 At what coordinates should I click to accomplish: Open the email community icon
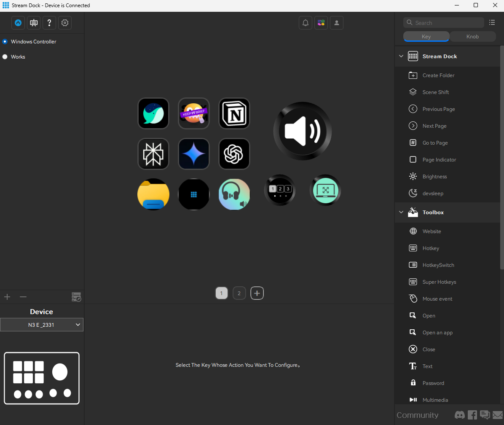[498, 415]
